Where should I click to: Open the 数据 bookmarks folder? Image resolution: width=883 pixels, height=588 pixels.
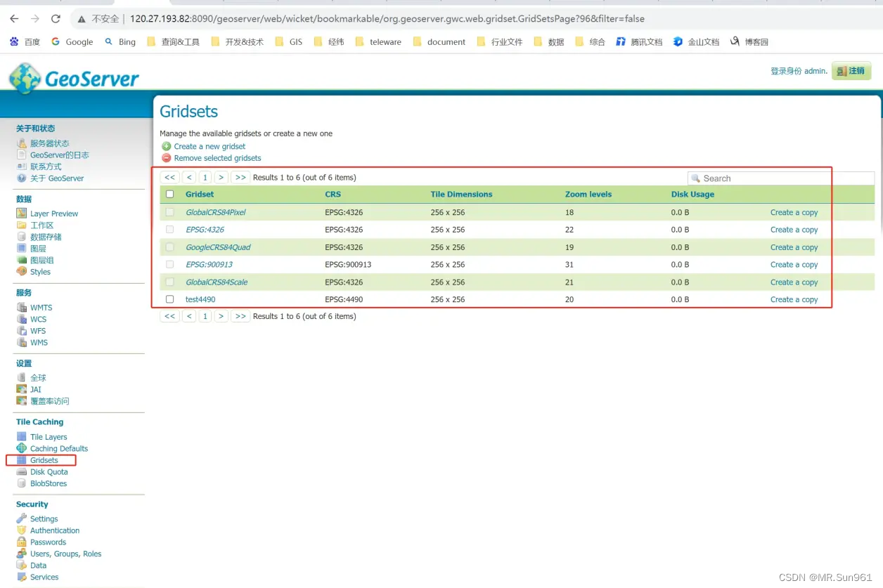(549, 41)
